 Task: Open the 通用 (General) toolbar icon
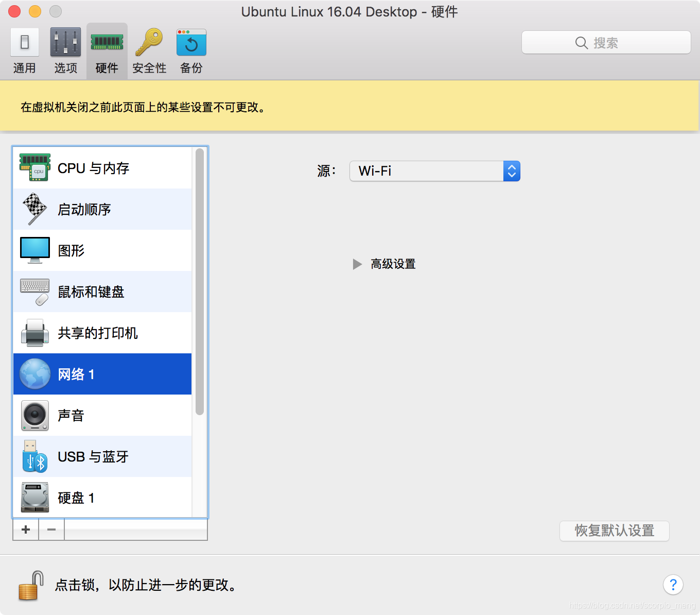point(25,42)
